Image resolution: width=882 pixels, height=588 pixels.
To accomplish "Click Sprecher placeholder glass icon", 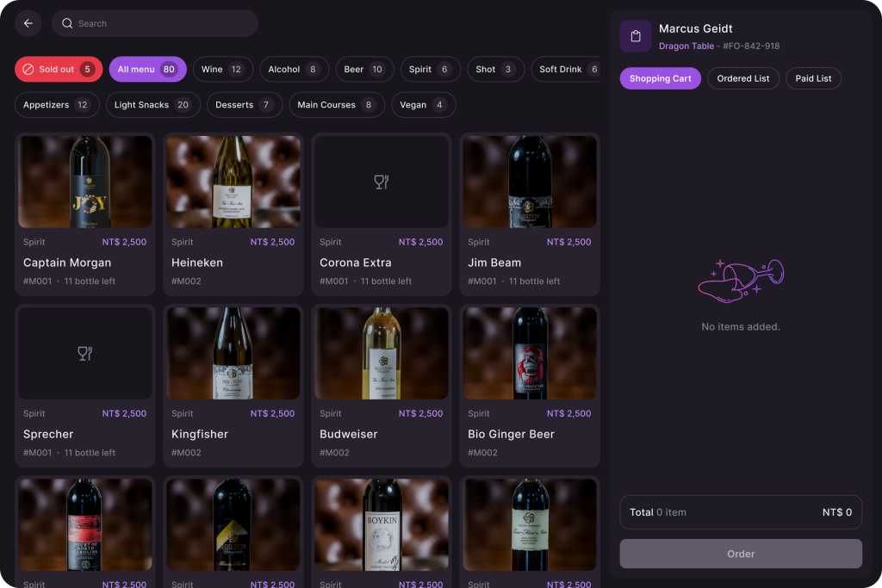I will point(85,353).
